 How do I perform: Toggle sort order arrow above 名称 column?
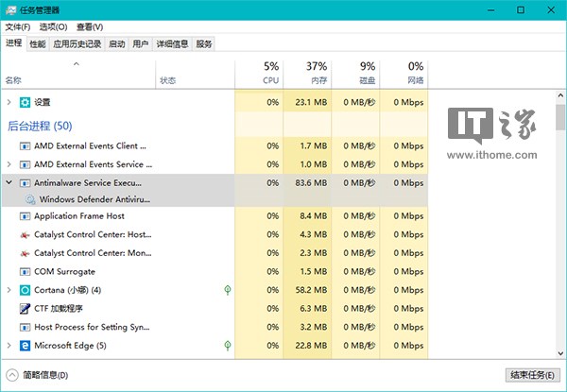click(x=77, y=64)
